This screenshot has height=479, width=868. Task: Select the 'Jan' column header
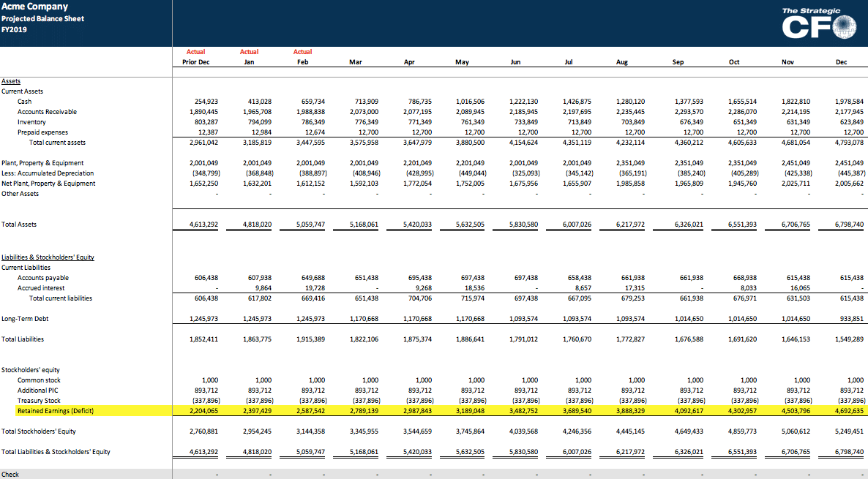point(249,62)
